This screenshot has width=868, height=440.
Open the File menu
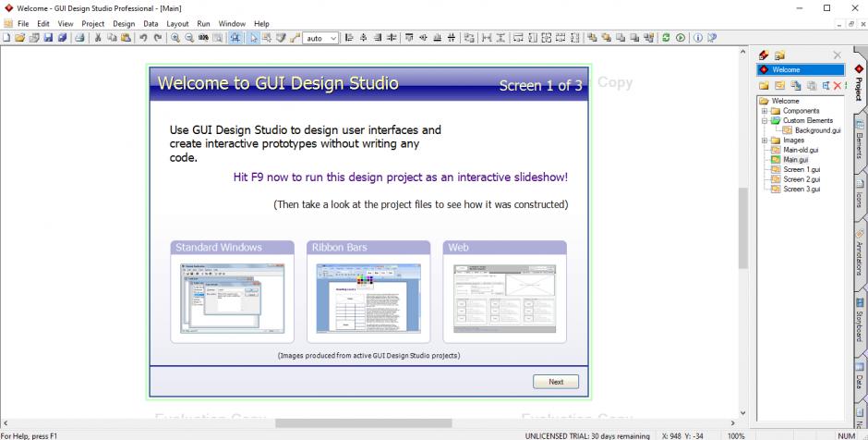point(23,24)
